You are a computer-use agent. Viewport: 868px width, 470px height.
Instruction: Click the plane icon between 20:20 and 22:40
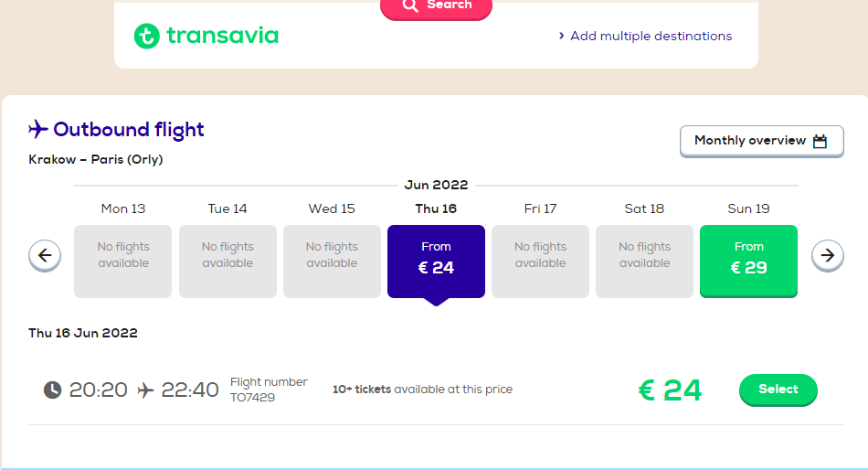pos(145,390)
